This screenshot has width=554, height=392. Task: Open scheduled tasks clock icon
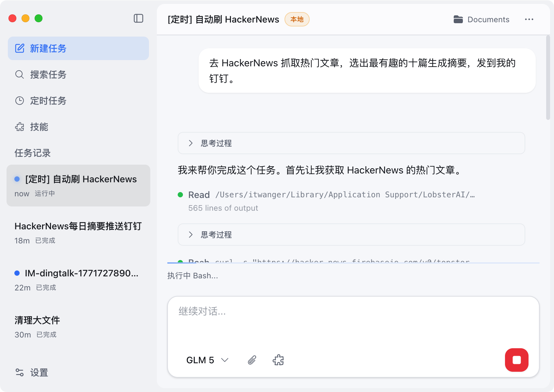click(x=20, y=101)
